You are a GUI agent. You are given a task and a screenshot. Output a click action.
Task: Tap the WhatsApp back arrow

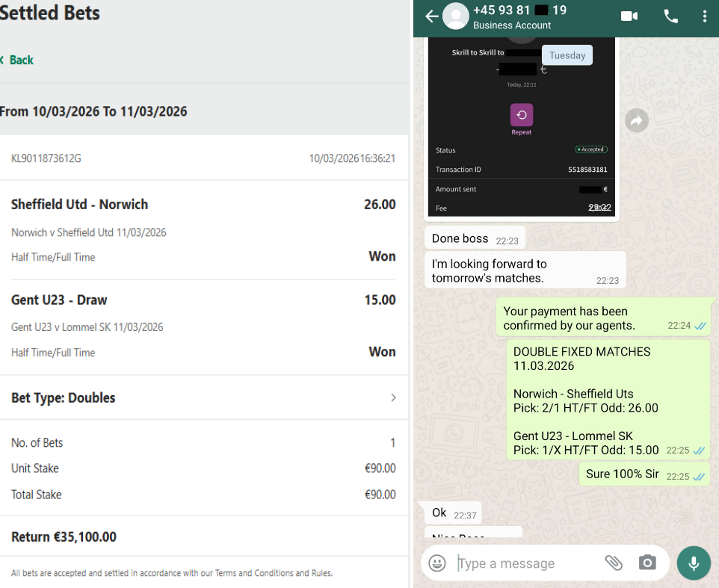click(x=431, y=16)
